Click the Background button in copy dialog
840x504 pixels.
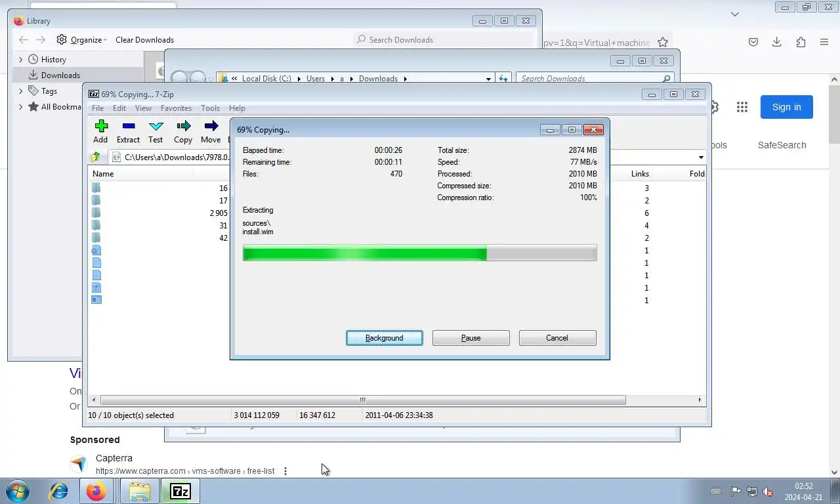coord(385,338)
